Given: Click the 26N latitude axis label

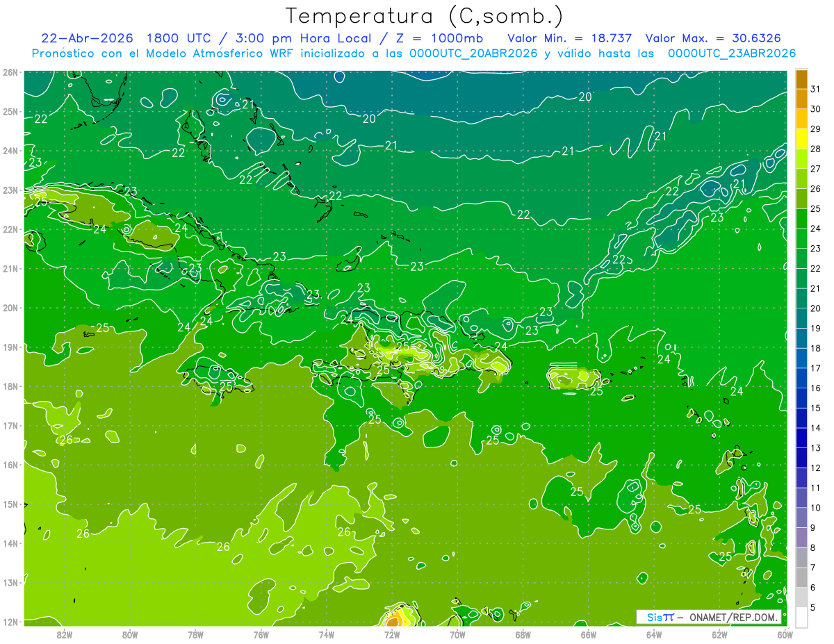Looking at the screenshot, I should pos(10,72).
